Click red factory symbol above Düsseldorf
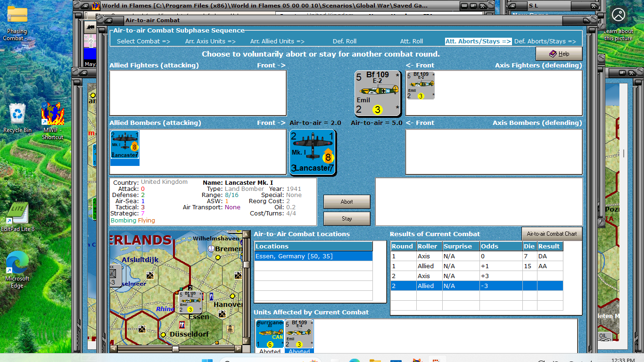 [182, 325]
